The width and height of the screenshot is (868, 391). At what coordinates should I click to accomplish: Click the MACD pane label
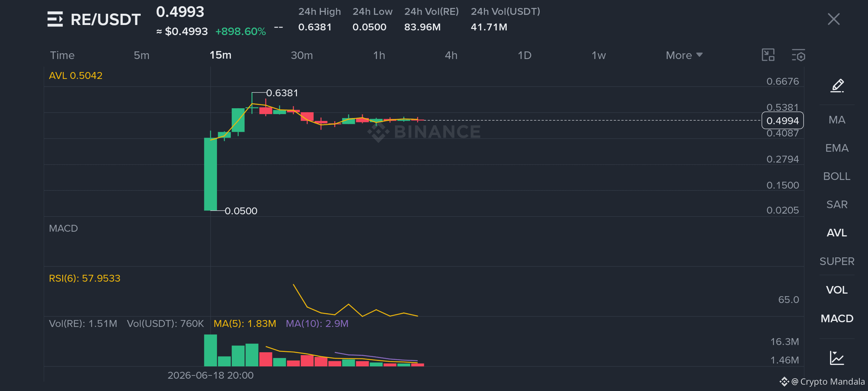pyautogui.click(x=63, y=228)
